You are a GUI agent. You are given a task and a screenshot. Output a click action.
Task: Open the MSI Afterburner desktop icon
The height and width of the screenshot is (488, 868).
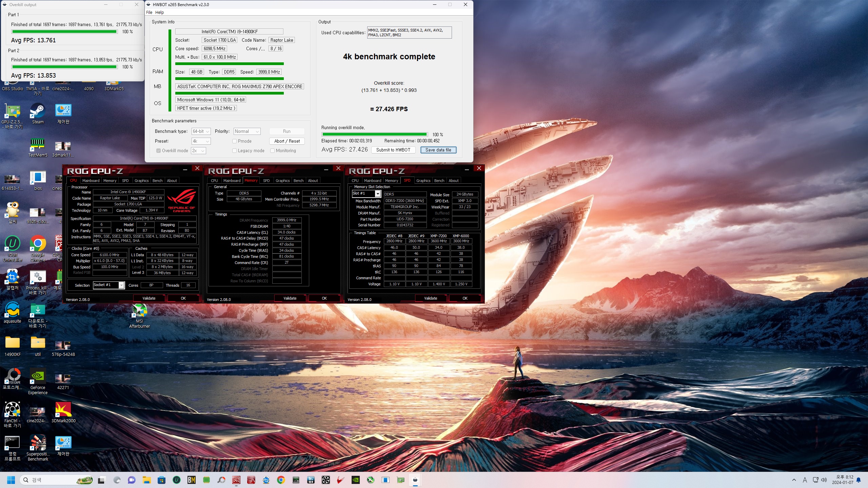139,316
